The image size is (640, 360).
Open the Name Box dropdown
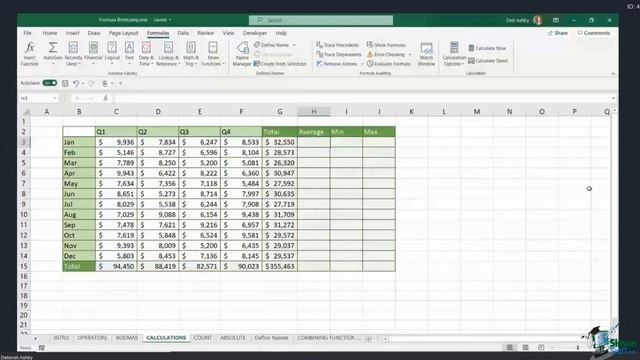(x=54, y=98)
